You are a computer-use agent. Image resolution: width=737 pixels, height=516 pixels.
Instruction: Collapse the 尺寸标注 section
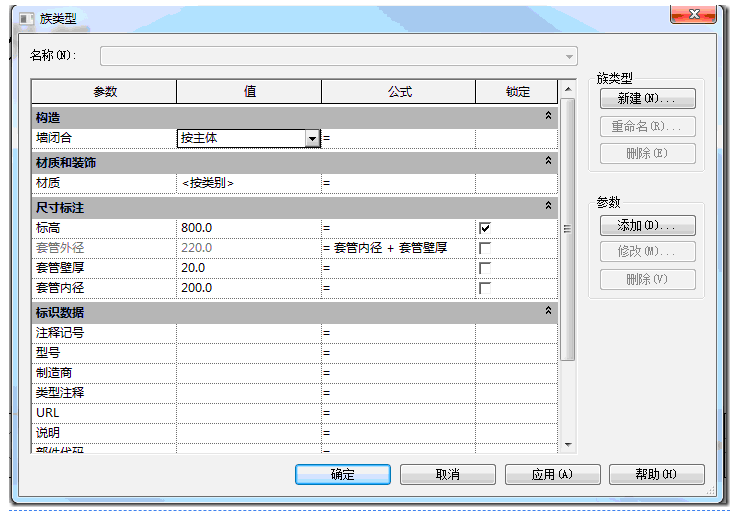547,206
